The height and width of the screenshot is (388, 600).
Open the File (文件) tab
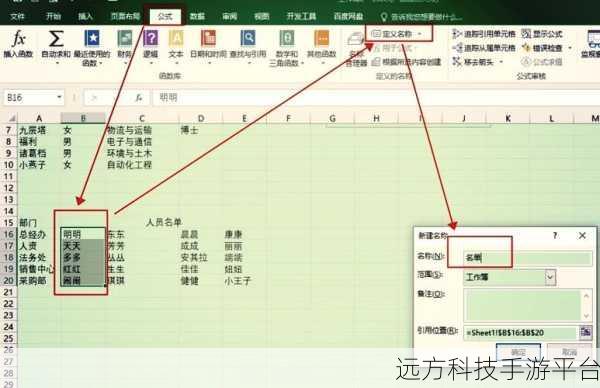click(17, 16)
